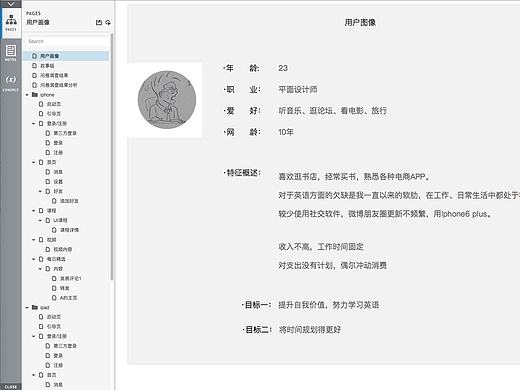This screenshot has height=390, width=520.
Task: Collapse the ipad folder
Action: click(27, 308)
